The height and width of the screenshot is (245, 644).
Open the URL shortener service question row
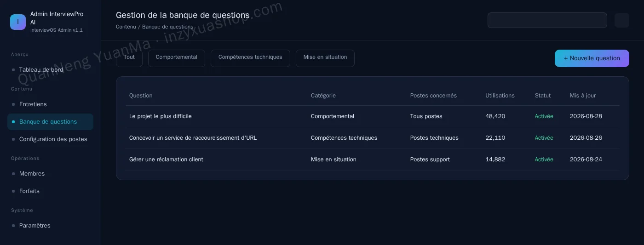[x=373, y=138]
